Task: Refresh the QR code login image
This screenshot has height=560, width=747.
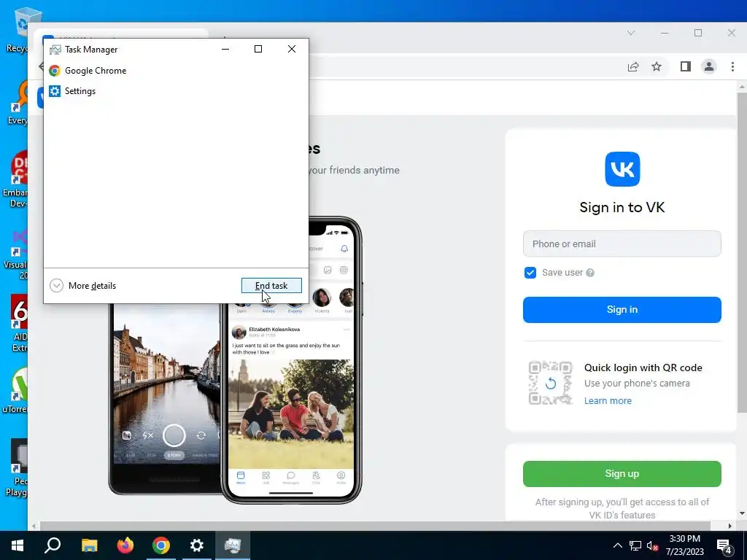Action: click(550, 383)
